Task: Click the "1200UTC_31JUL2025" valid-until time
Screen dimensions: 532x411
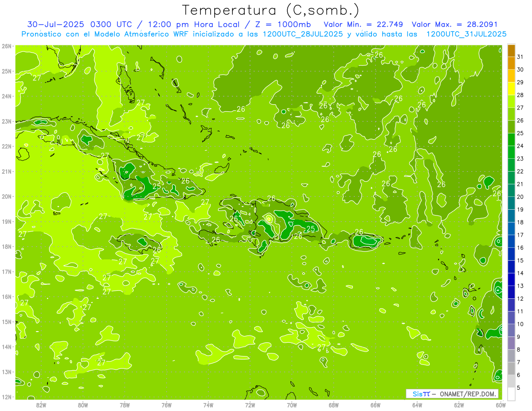Action: pyautogui.click(x=466, y=34)
